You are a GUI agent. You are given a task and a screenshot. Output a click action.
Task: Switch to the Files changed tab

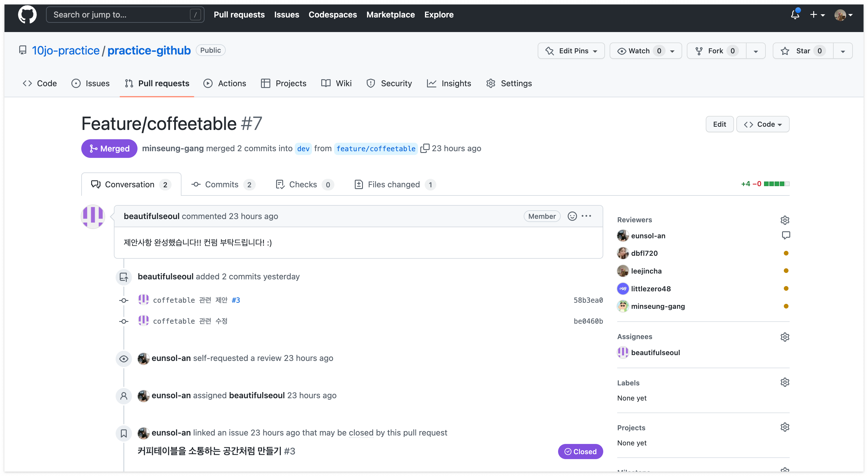point(394,184)
